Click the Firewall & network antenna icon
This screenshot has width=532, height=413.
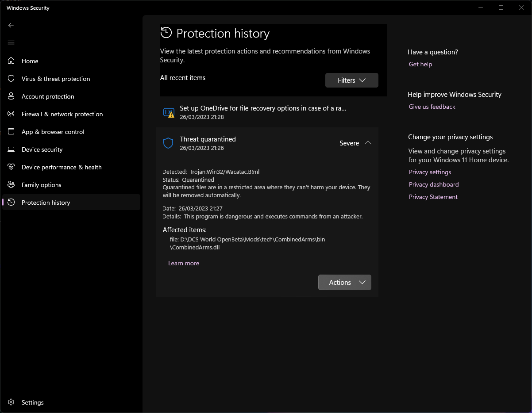12,114
